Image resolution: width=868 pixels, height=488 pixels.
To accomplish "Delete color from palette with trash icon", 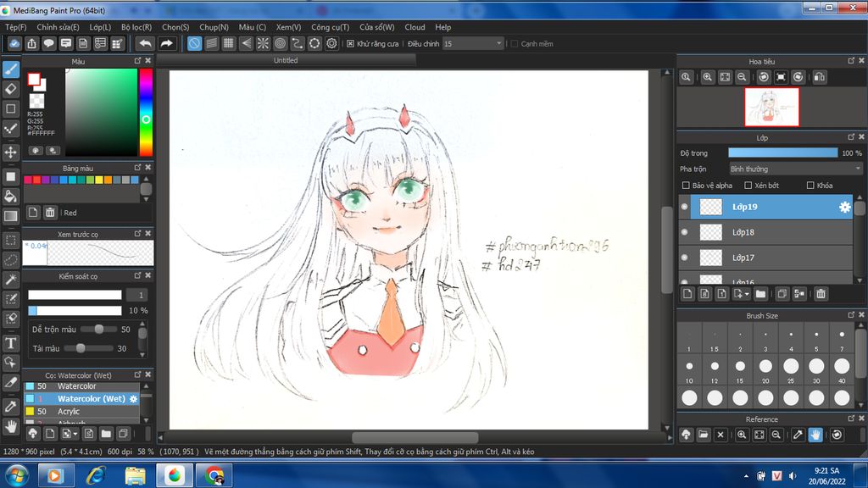I will [x=50, y=213].
